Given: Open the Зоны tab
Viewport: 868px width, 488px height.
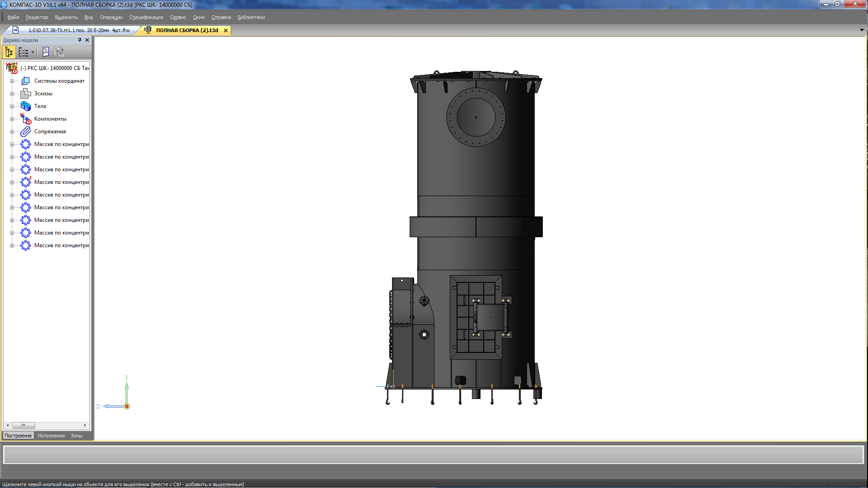Looking at the screenshot, I should pos(76,436).
